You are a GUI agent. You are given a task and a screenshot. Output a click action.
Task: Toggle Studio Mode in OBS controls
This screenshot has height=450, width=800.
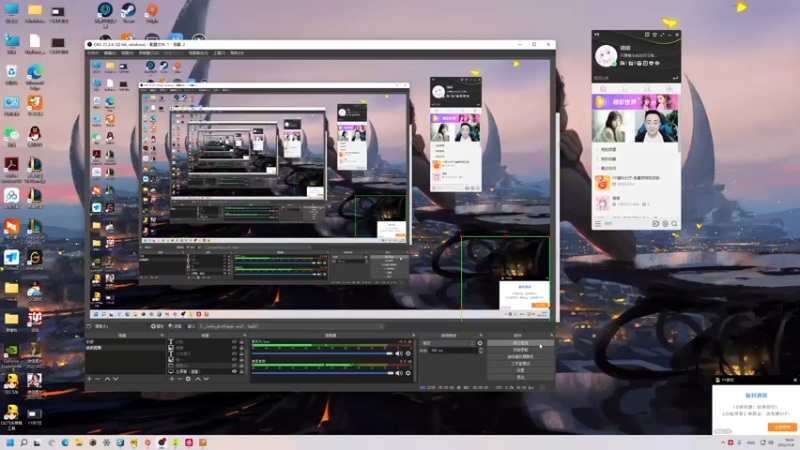point(520,363)
